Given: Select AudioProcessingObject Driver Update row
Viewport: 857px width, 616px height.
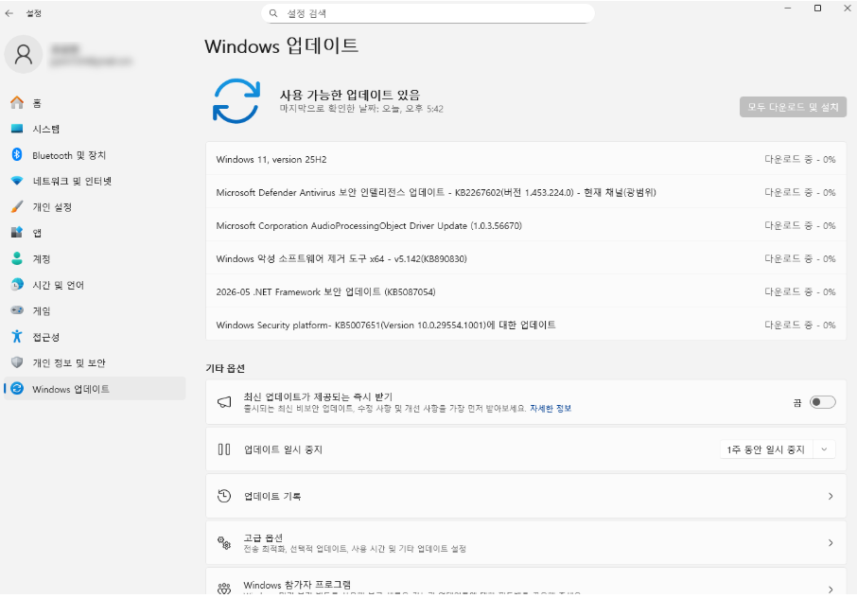Looking at the screenshot, I should coord(526,225).
